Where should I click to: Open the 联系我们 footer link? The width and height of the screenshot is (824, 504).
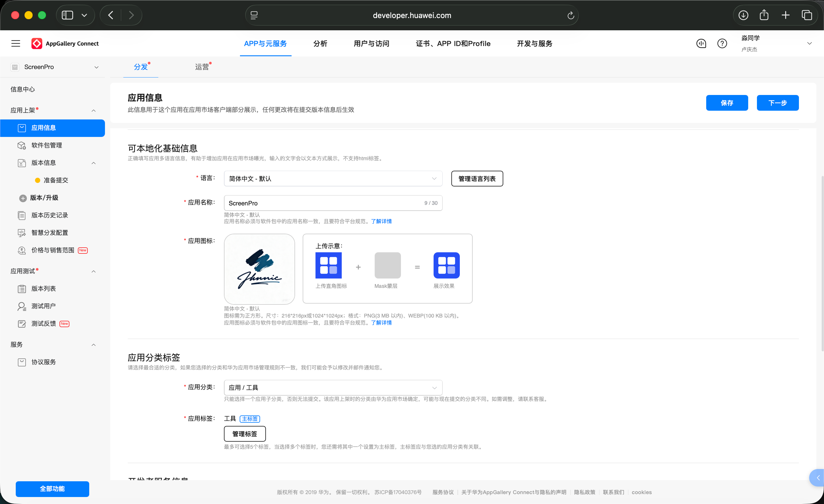pos(613,492)
